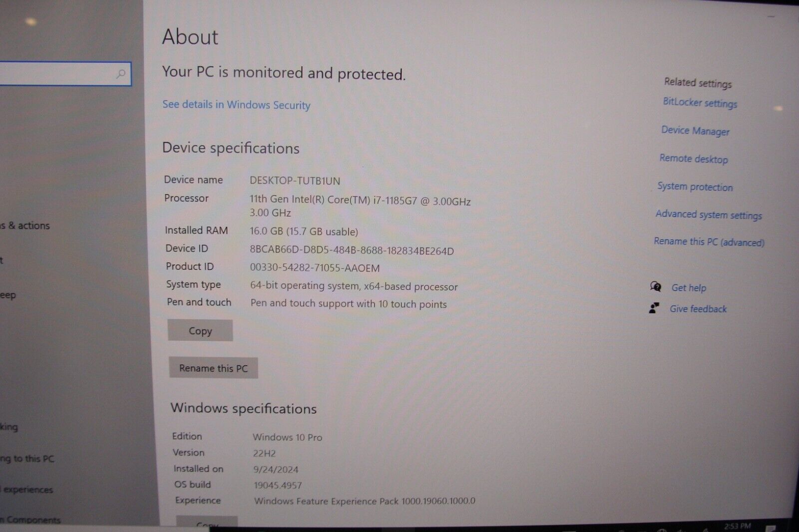Click the Product ID label
The image size is (799, 532).
click(x=189, y=266)
